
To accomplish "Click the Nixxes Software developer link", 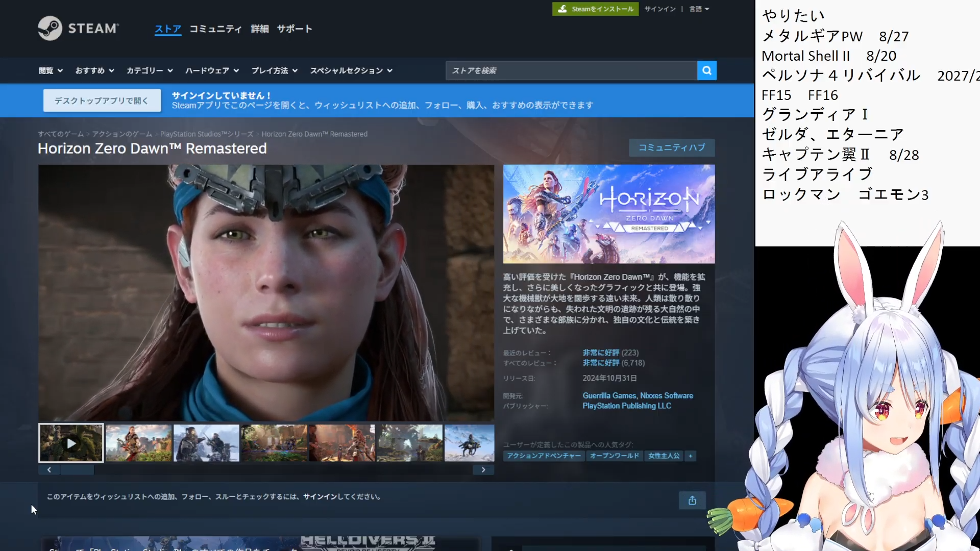I will tap(667, 395).
